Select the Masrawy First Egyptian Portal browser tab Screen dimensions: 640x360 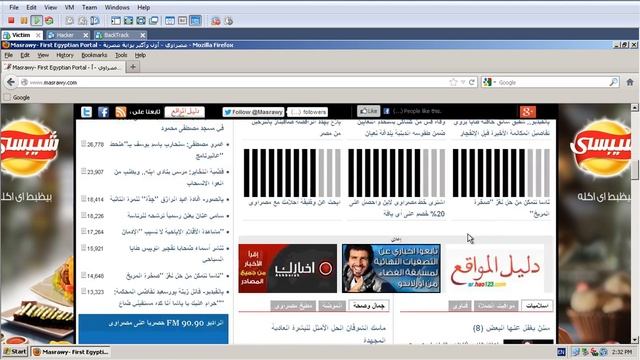click(x=63, y=67)
